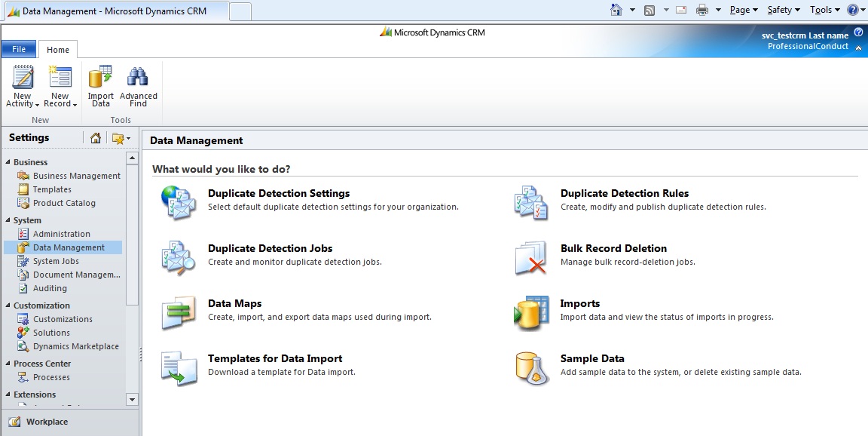Click the Settings home icon

(95, 138)
